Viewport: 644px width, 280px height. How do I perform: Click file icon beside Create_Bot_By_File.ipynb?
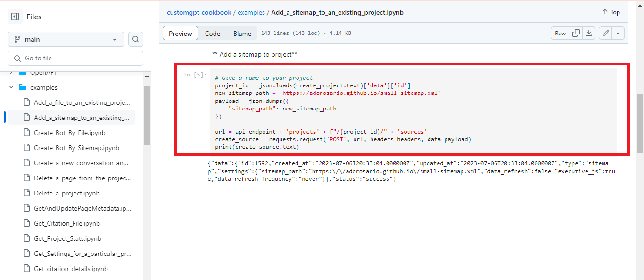pyautogui.click(x=26, y=133)
